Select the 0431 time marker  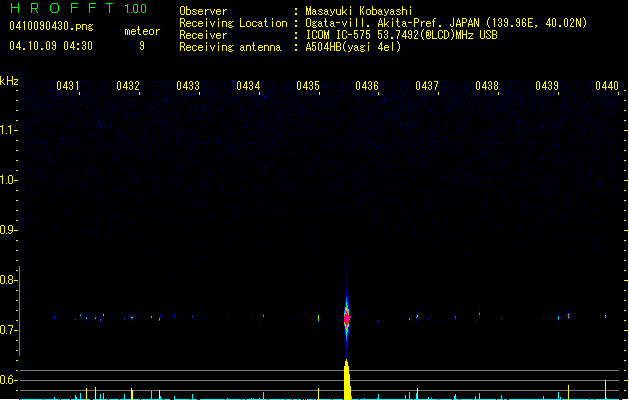(x=68, y=86)
